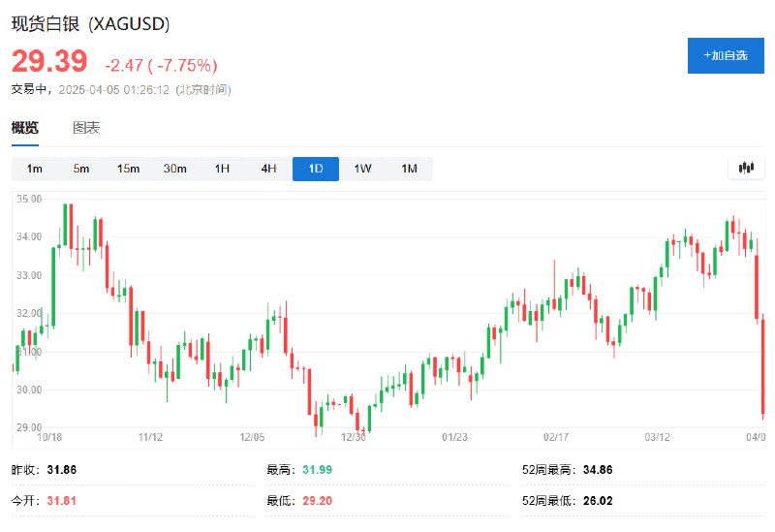The width and height of the screenshot is (775, 532).
Task: Click the 10/18 date axis label
Action: pyautogui.click(x=49, y=437)
